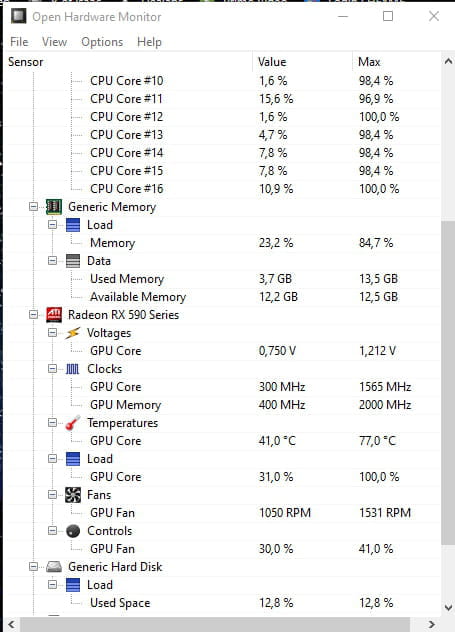This screenshot has width=455, height=632.
Task: Open the View menu
Action: point(54,42)
